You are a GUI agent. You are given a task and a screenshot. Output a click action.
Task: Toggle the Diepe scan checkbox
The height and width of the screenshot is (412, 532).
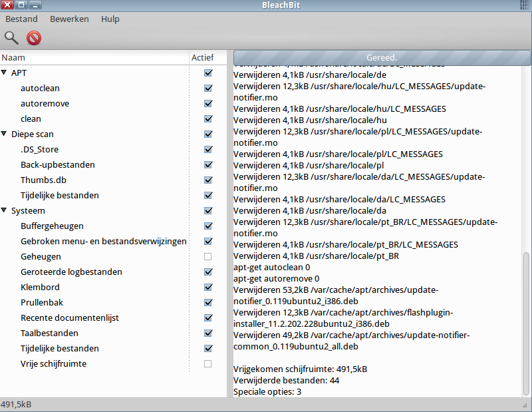pyautogui.click(x=208, y=134)
